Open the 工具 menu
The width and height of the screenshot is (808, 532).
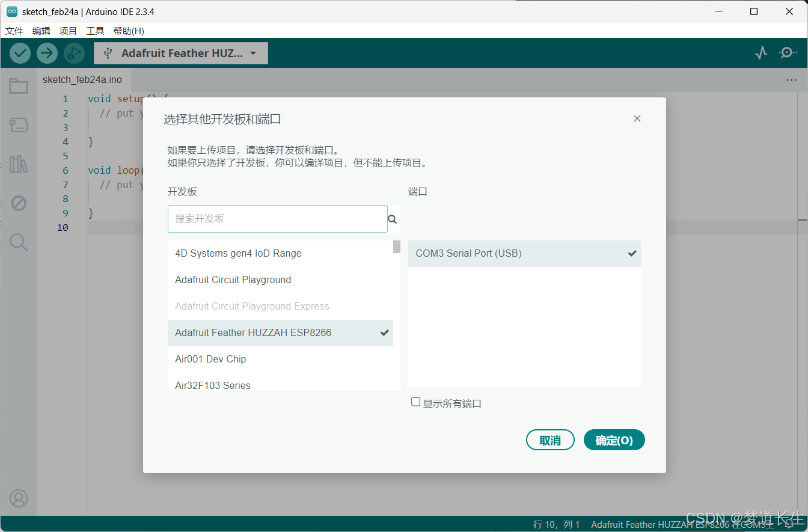95,31
